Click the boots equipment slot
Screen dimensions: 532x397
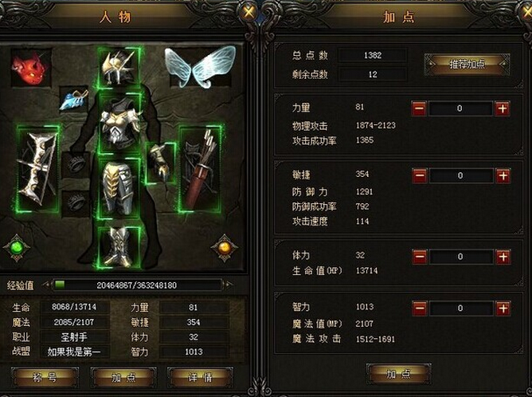point(119,247)
